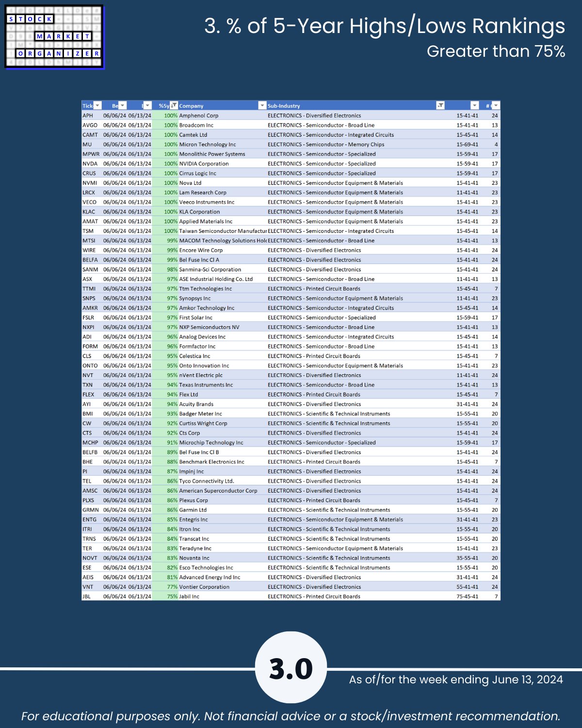582x728 pixels.
Task: Select the Teradyne Inc cell
Action: 195,548
